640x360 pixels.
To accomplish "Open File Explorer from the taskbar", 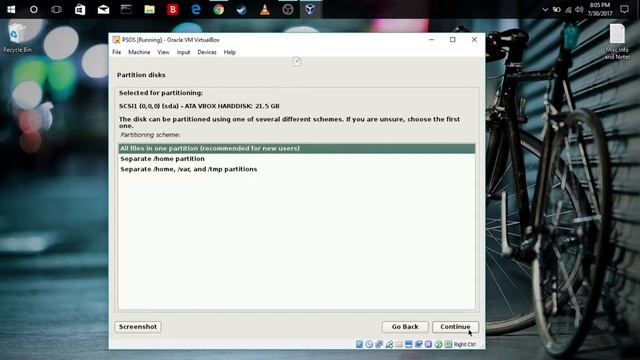I will [x=149, y=9].
